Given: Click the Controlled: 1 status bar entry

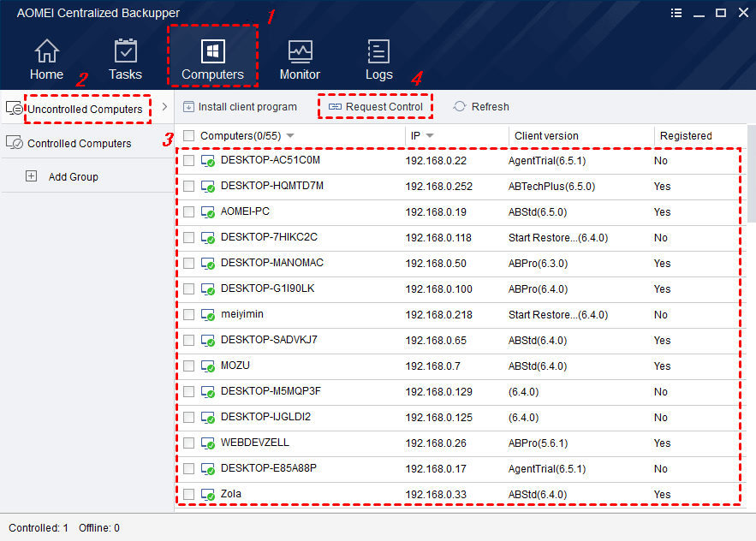Looking at the screenshot, I should [x=38, y=528].
